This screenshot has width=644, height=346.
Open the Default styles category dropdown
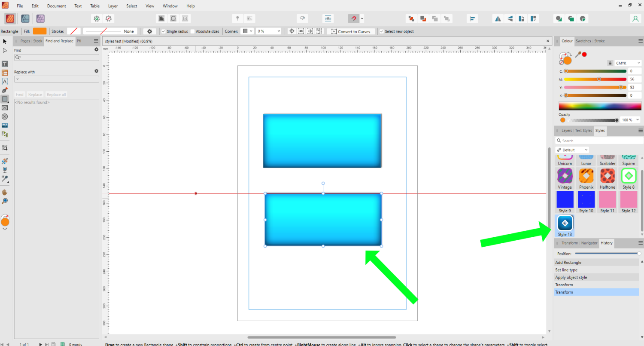tap(571, 150)
